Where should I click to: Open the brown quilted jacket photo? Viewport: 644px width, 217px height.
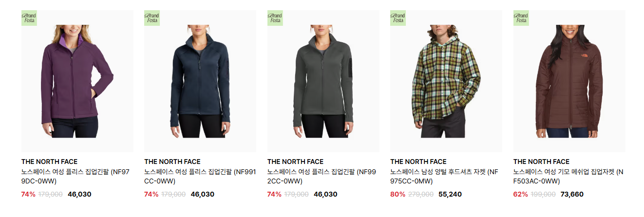pos(569,81)
